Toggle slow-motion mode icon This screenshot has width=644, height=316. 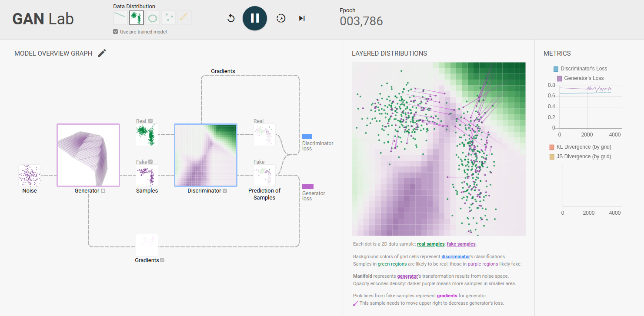point(281,18)
